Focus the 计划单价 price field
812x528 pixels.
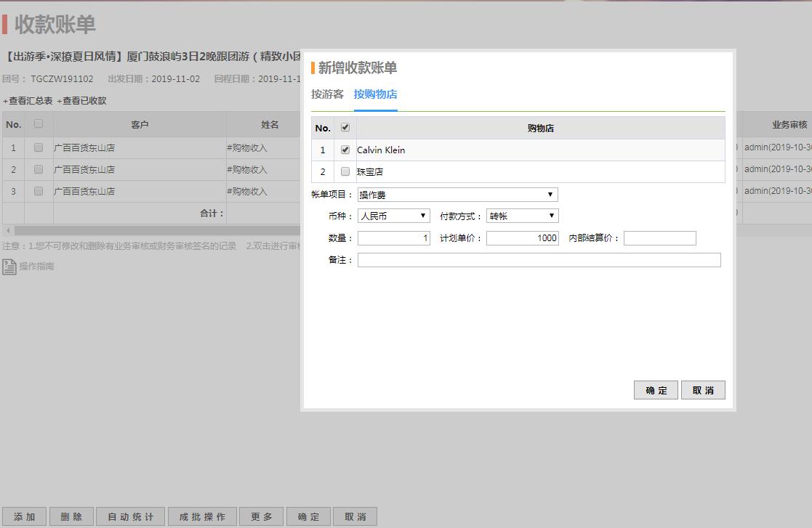[522, 237]
